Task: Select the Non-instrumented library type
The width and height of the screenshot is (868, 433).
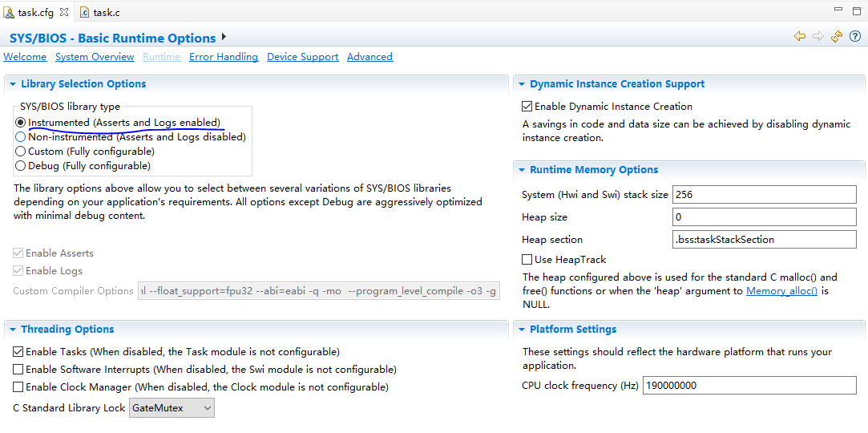Action: tap(20, 137)
